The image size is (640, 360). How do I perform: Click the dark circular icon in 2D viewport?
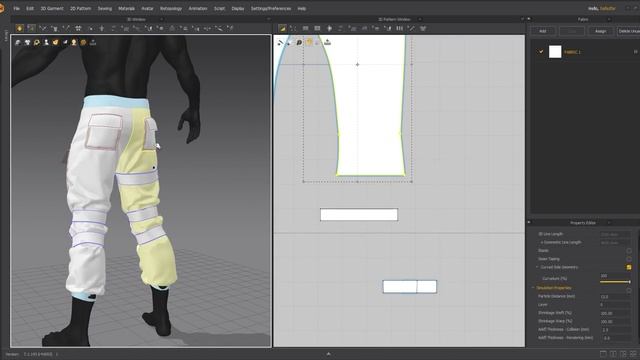point(299,42)
